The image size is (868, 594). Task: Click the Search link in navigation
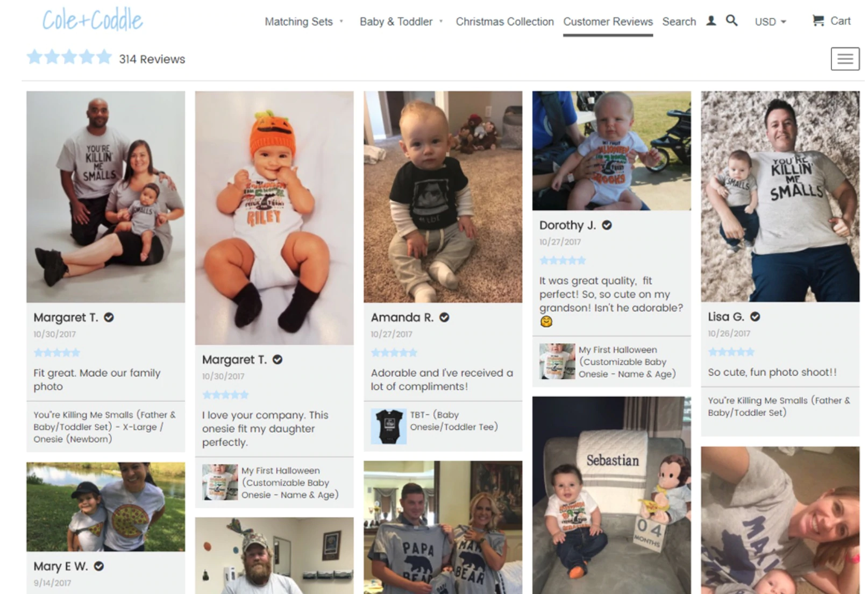679,22
